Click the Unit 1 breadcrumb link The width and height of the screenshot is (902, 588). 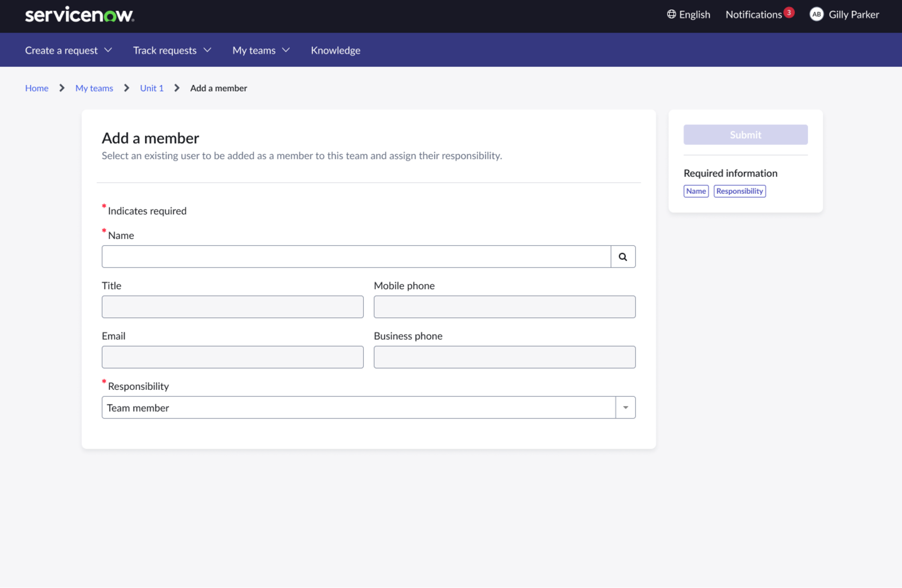152,88
